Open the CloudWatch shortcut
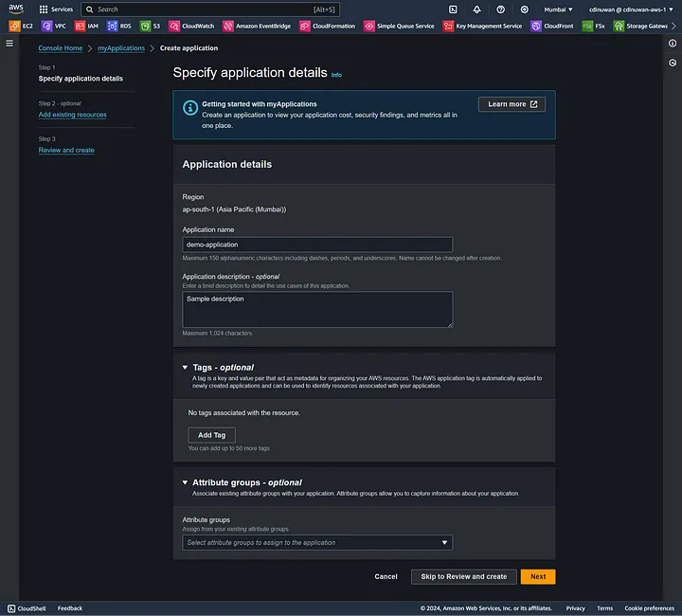The width and height of the screenshot is (682, 616). pyautogui.click(x=191, y=27)
